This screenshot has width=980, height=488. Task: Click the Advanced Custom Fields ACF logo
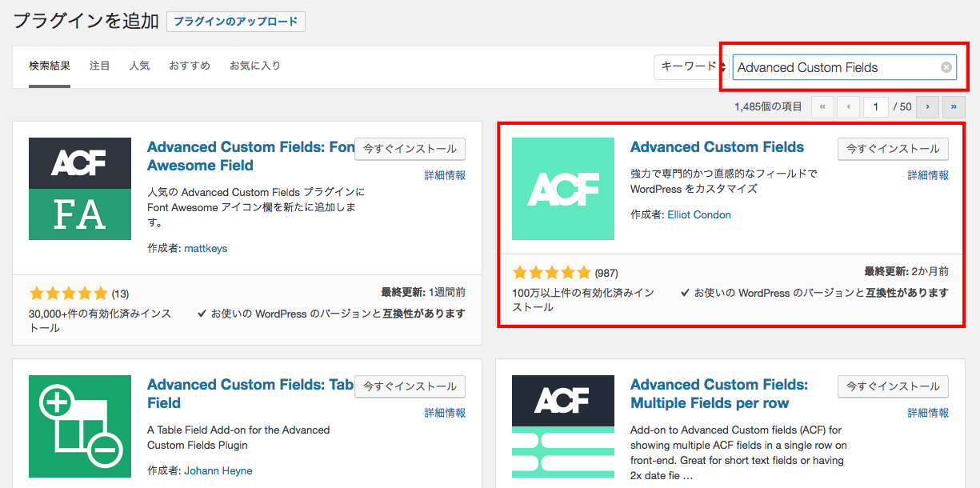coord(563,189)
